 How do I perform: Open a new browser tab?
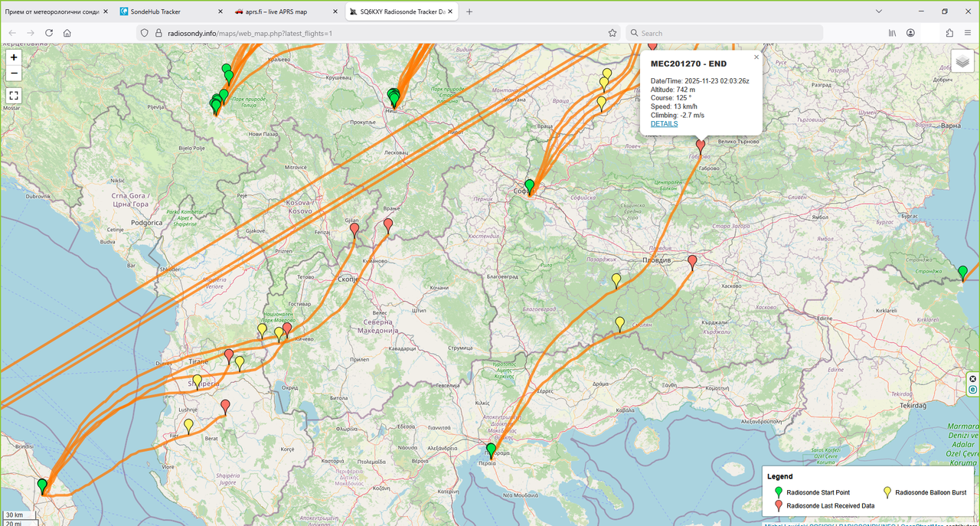(469, 11)
